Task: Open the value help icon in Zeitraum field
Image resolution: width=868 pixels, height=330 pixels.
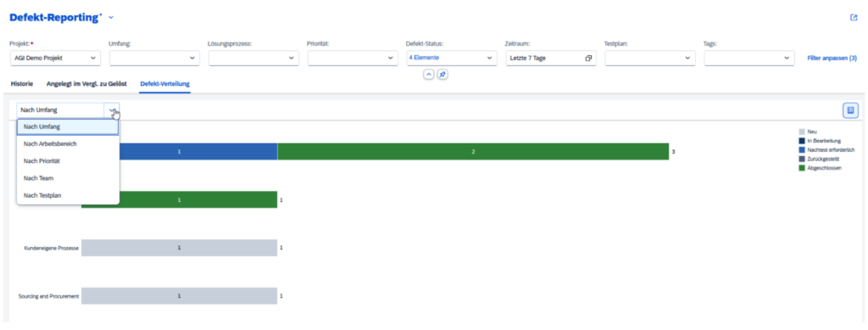Action: pos(588,59)
